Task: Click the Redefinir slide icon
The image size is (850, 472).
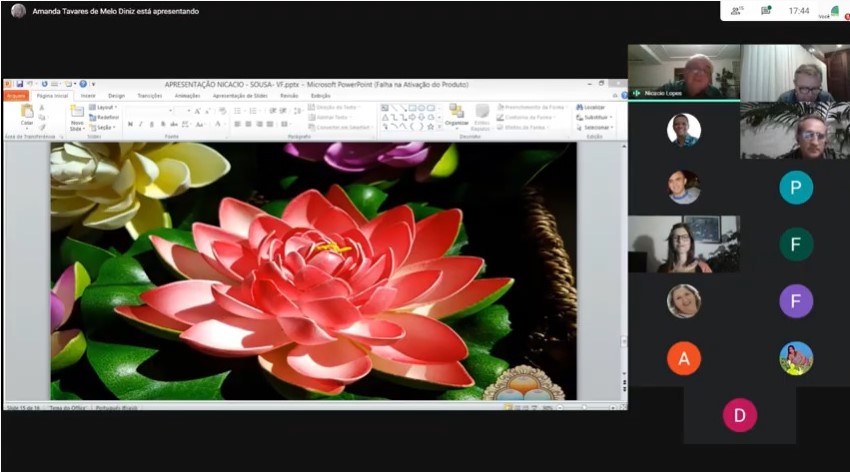Action: (106, 117)
